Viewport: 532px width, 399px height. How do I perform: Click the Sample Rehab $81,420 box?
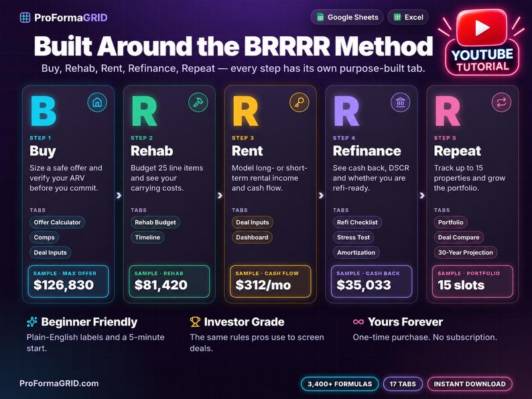(x=170, y=281)
